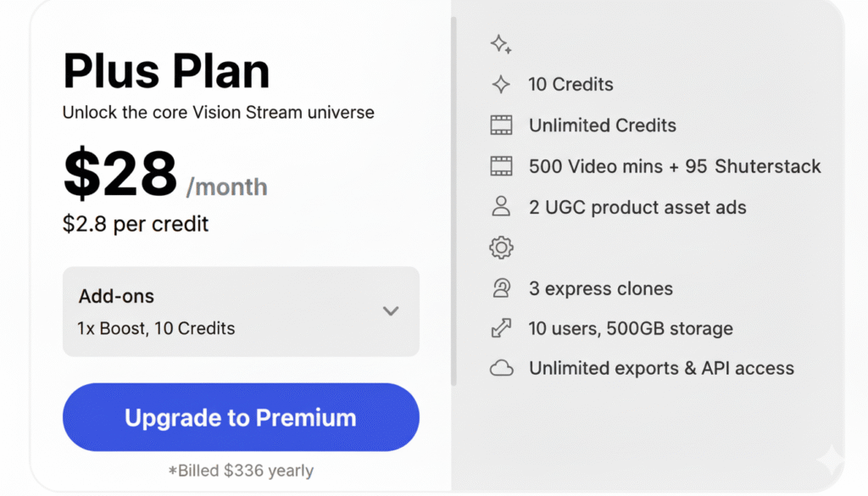Open the Add-ons selection box
Viewport: 868px width, 496px height.
tap(241, 311)
